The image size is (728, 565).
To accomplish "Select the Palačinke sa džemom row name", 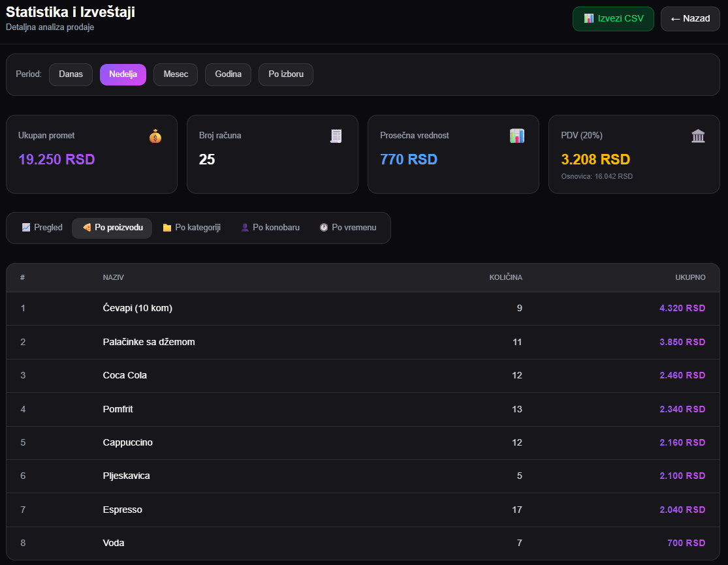I will point(149,342).
